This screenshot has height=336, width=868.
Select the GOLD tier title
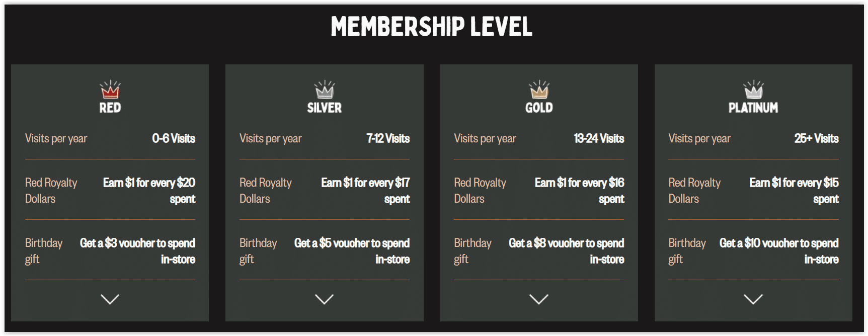click(539, 108)
